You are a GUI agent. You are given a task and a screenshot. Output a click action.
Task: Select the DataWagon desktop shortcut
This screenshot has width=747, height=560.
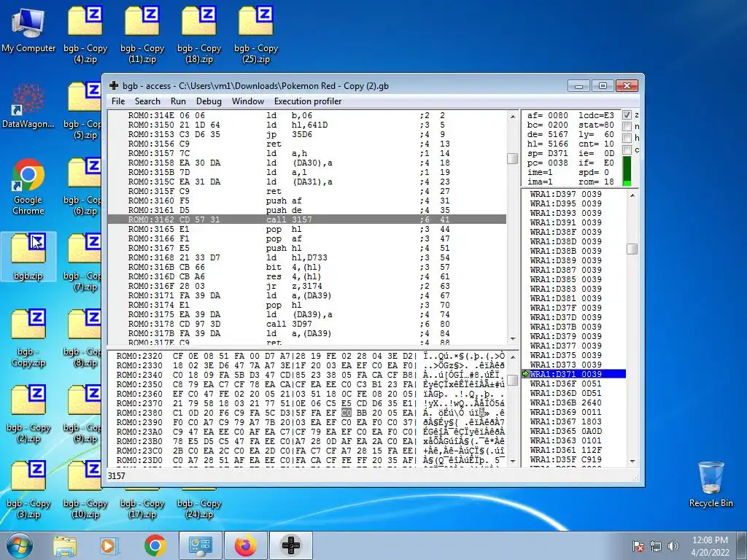point(28,106)
